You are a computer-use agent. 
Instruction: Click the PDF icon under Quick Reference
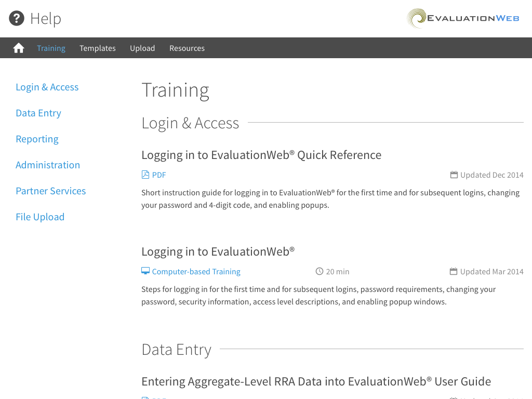145,175
